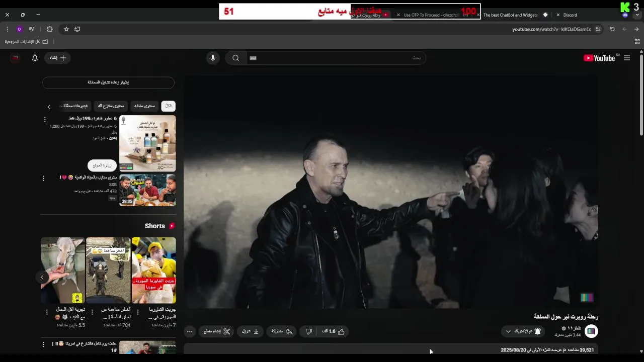Click the search magnifier button
The image size is (644, 362).
(x=235, y=58)
